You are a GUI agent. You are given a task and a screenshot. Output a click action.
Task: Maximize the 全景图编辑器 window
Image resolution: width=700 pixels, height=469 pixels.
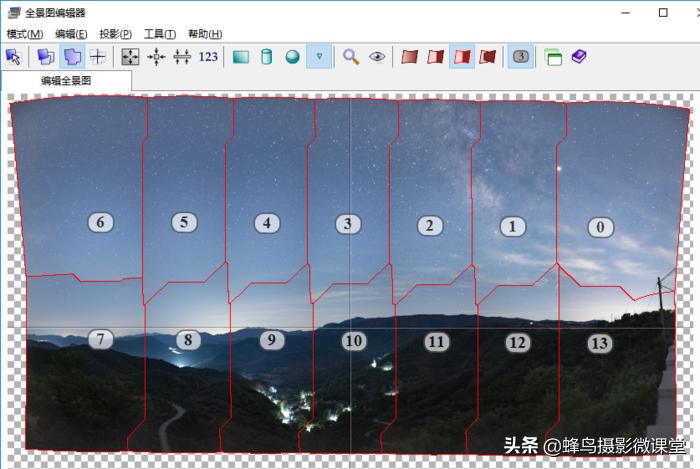click(x=663, y=12)
